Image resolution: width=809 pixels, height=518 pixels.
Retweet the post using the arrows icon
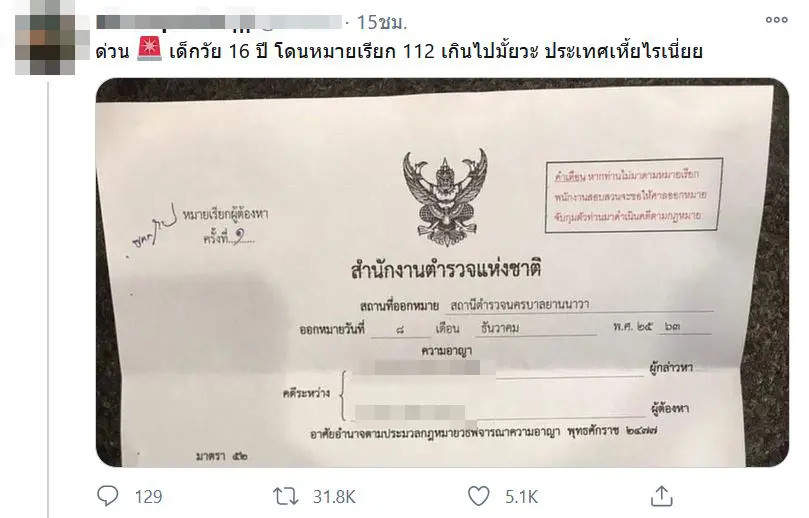(x=285, y=496)
